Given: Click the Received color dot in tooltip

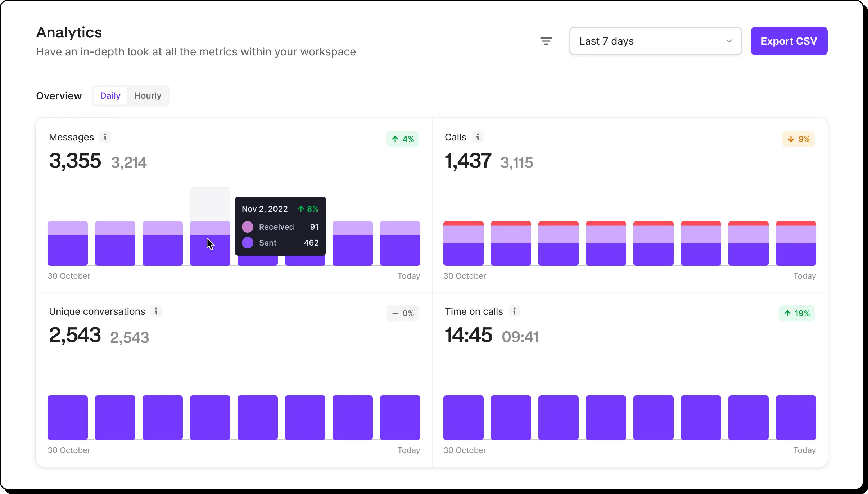Looking at the screenshot, I should (248, 227).
